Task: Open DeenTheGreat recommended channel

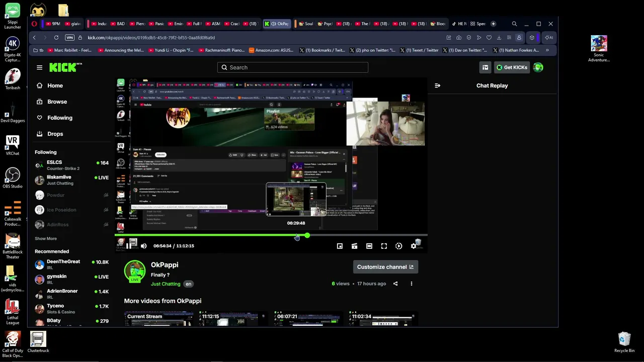Action: pyautogui.click(x=71, y=264)
